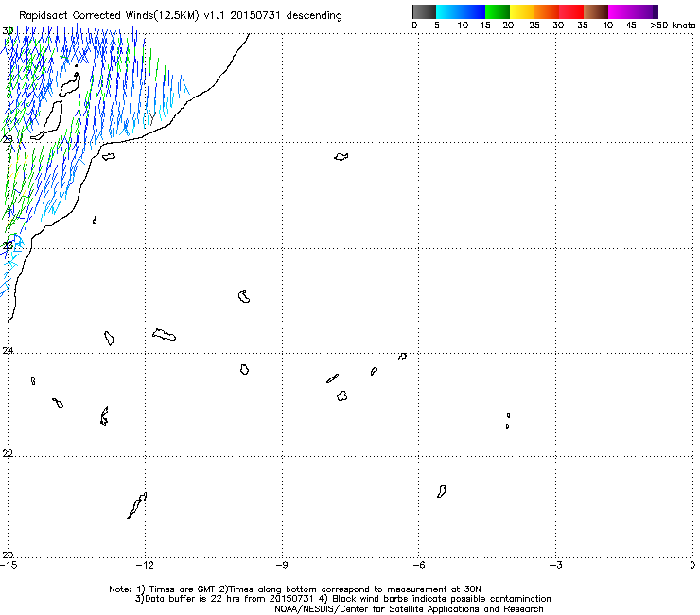Click longitude axis label "-6"
The height and width of the screenshot is (615, 700).
[x=418, y=565]
